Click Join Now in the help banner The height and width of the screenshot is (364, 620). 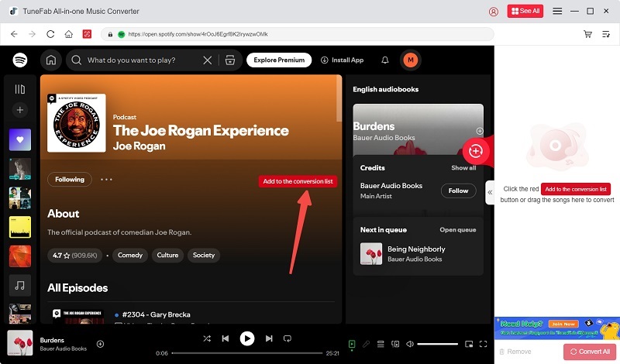[563, 324]
